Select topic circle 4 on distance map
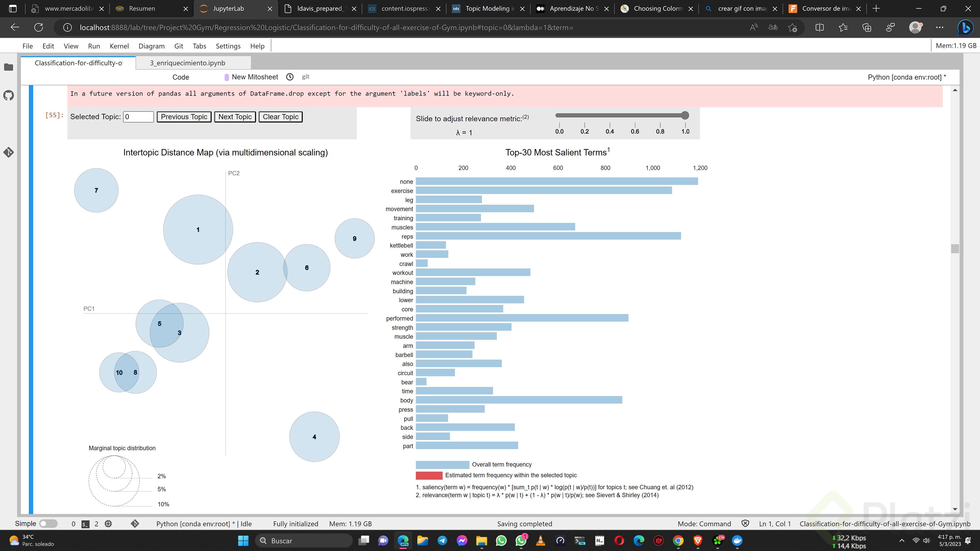Viewport: 980px width, 551px height. (x=314, y=437)
